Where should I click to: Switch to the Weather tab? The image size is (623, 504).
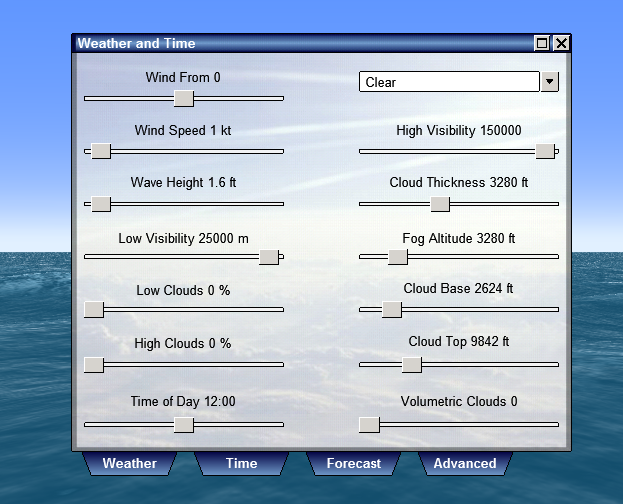coord(130,463)
